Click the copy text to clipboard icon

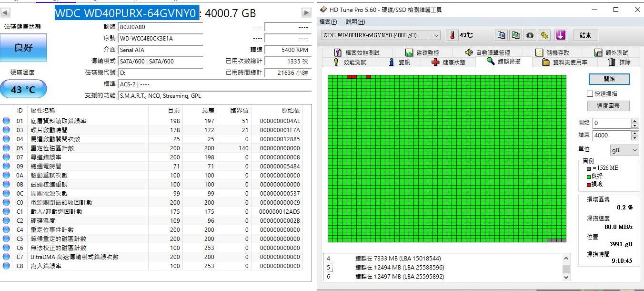(x=501, y=35)
